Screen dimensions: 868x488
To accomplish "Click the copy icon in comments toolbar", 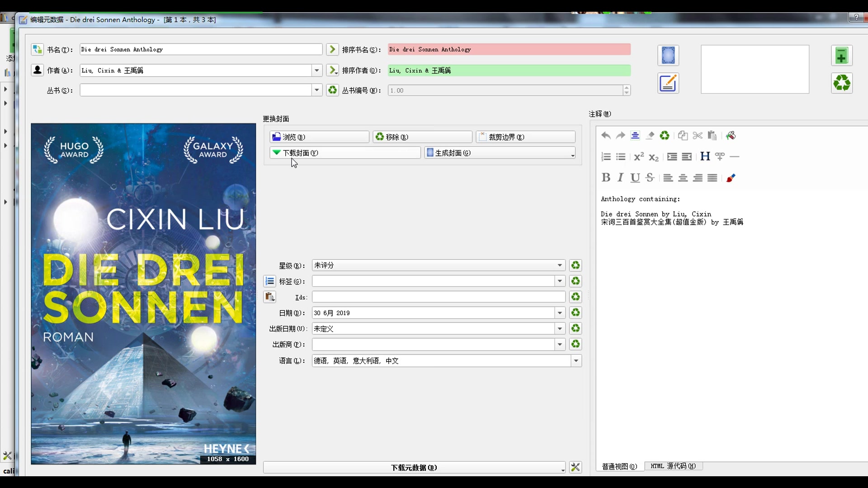I will click(x=683, y=136).
